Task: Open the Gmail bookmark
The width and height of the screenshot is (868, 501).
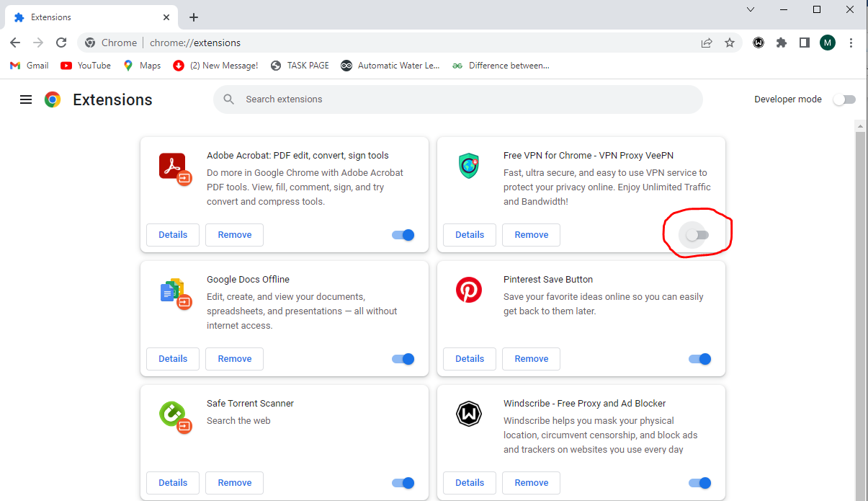Action: pyautogui.click(x=30, y=66)
